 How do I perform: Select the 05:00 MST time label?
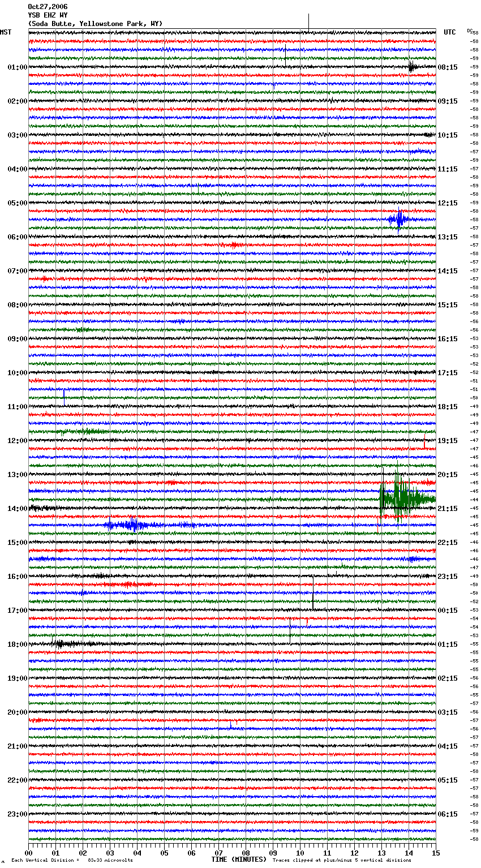17,203
